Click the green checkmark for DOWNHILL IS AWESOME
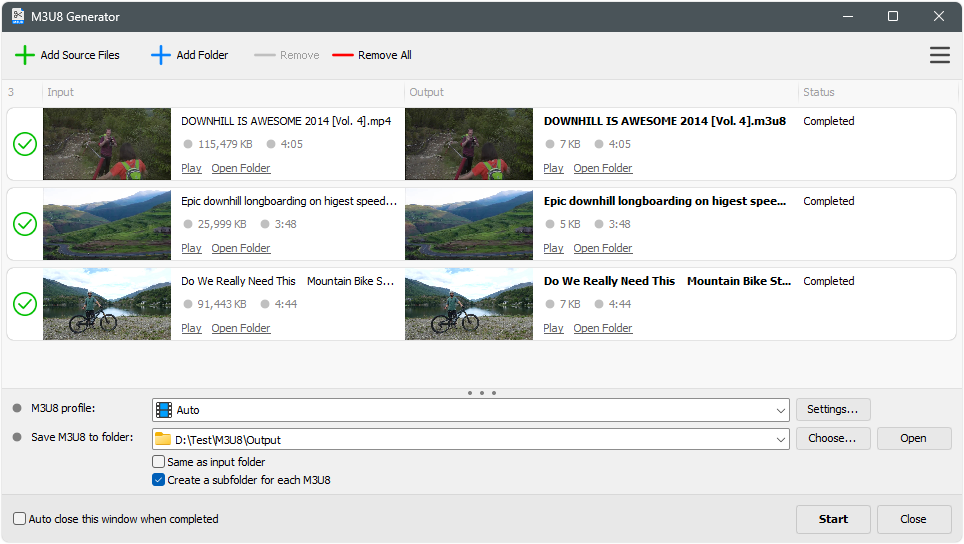964x544 pixels. tap(25, 144)
